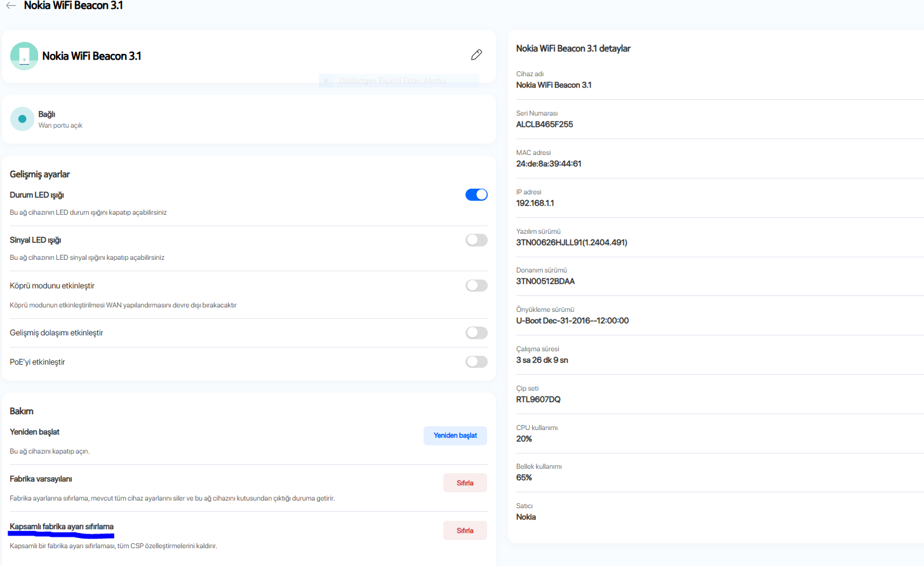Click the memory usage value 65%
The width and height of the screenshot is (924, 566).
[x=524, y=478]
